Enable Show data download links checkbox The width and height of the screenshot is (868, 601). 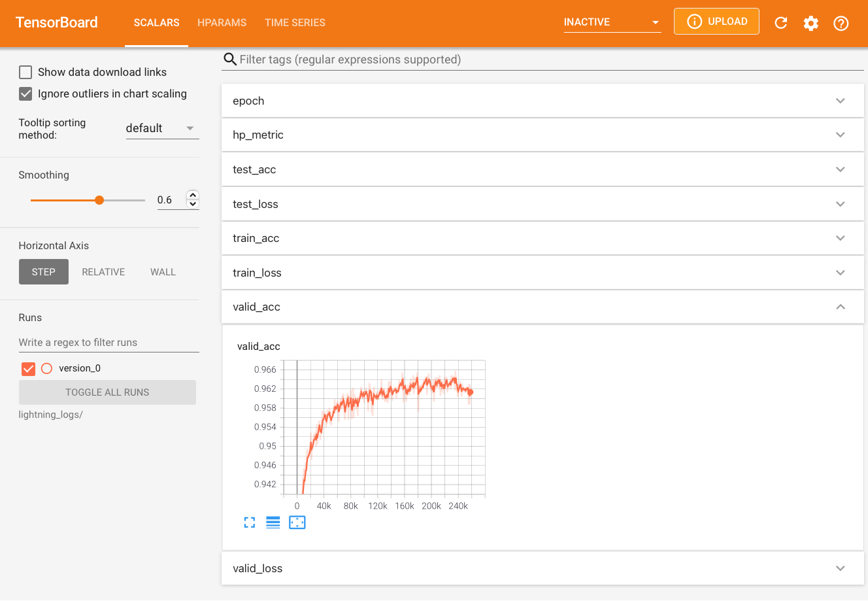25,72
